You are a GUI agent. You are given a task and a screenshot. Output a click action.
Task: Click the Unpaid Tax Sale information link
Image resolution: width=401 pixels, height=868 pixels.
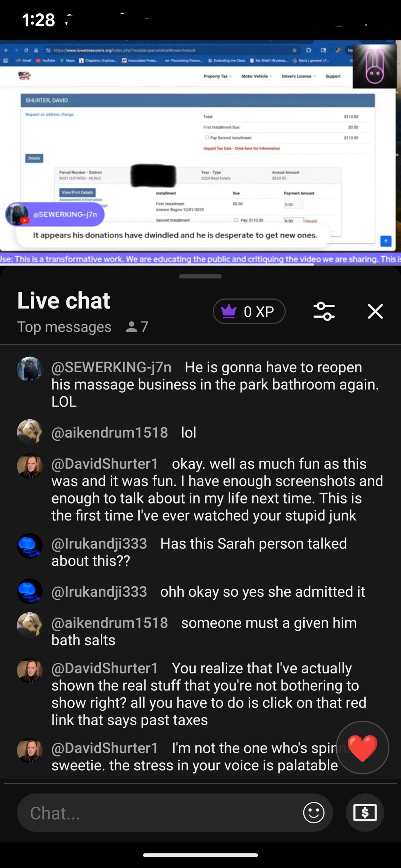[x=242, y=148]
